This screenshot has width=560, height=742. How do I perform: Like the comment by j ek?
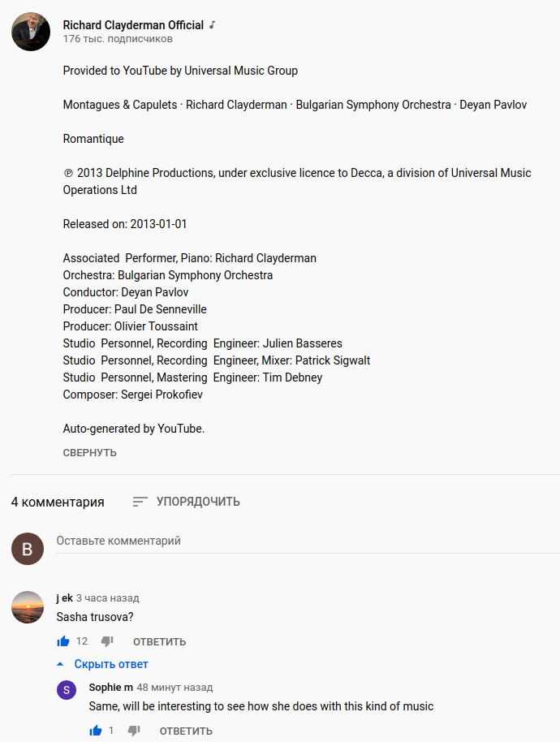pos(63,641)
